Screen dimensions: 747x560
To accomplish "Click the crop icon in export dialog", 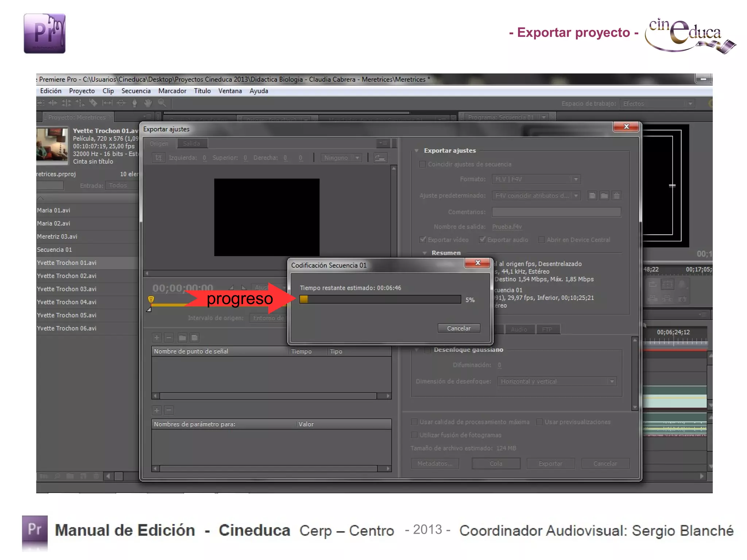I will pyautogui.click(x=158, y=158).
